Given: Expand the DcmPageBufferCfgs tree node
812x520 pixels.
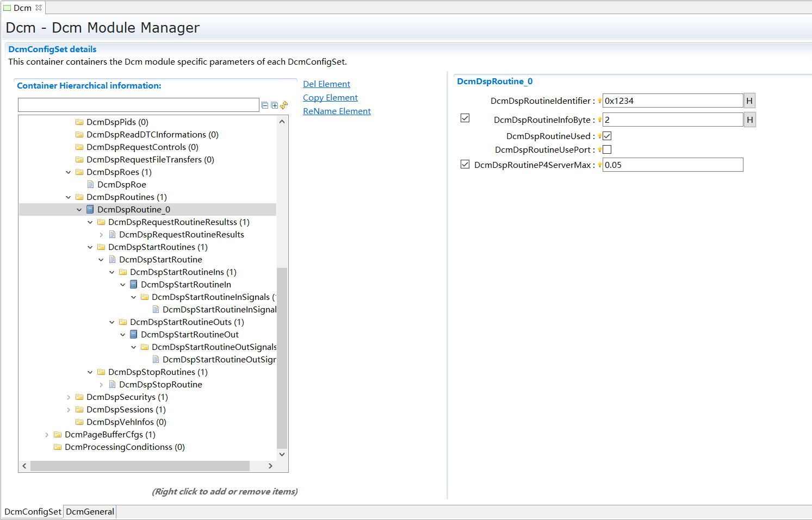Looking at the screenshot, I should (x=47, y=434).
